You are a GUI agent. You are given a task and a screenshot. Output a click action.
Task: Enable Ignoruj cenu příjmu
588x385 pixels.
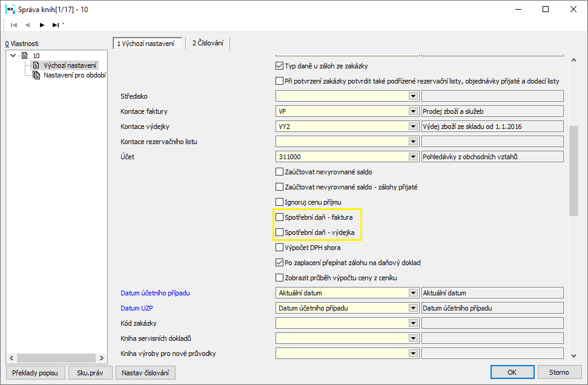pos(279,202)
